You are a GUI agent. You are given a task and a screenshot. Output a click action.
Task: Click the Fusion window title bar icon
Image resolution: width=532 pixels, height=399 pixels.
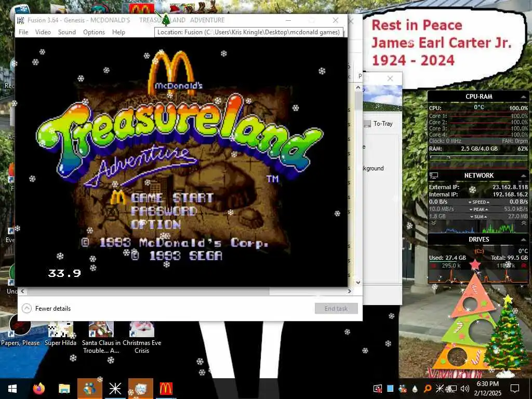pos(21,20)
